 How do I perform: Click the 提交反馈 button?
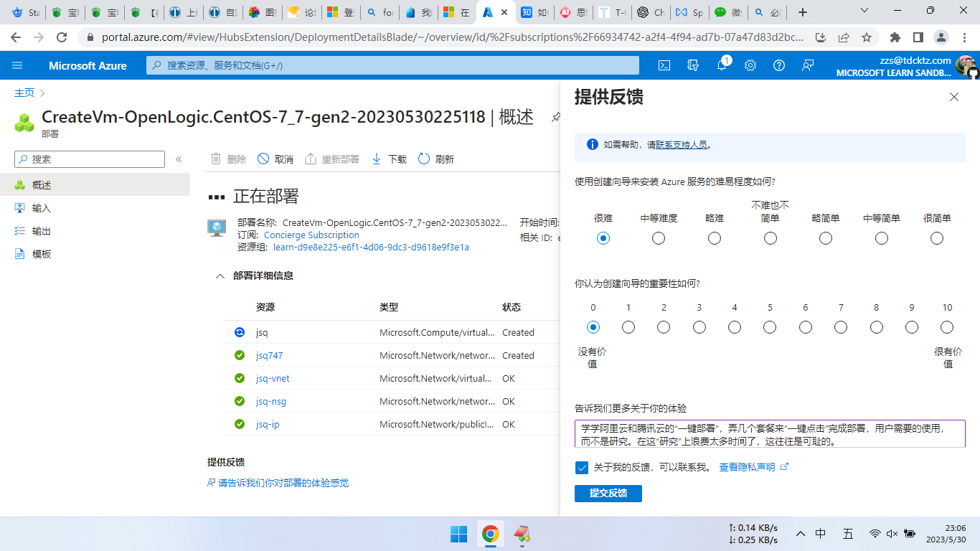coord(608,494)
